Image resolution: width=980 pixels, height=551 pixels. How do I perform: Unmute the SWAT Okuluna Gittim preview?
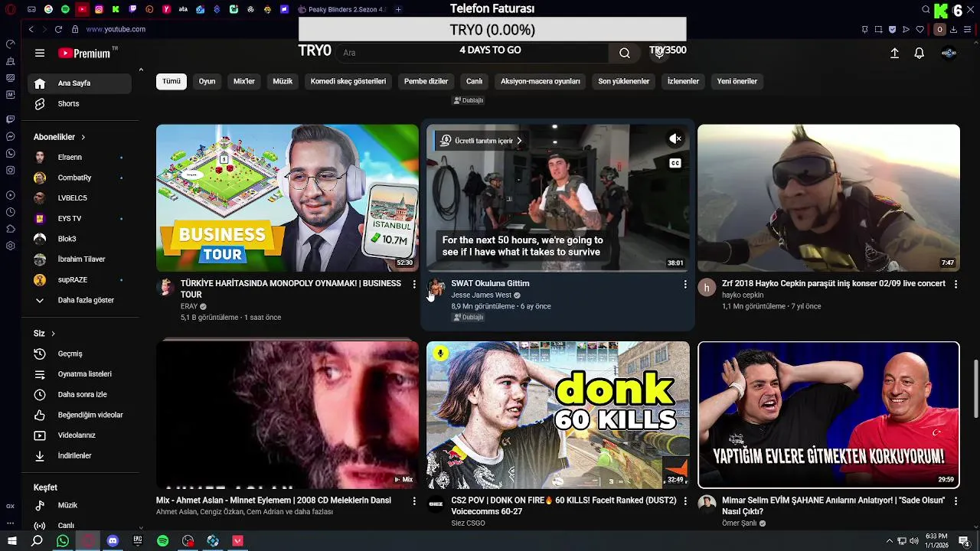coord(675,139)
